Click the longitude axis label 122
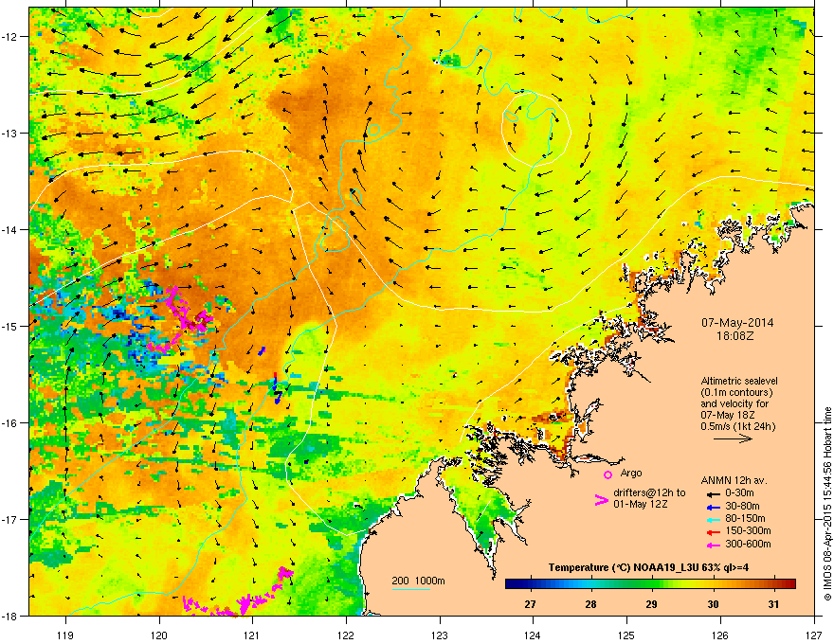Screen dimensions: 834x644 [x=346, y=635]
